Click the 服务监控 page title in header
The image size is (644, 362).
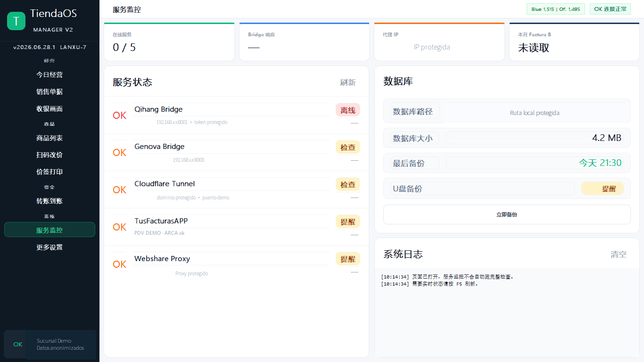coord(127,9)
